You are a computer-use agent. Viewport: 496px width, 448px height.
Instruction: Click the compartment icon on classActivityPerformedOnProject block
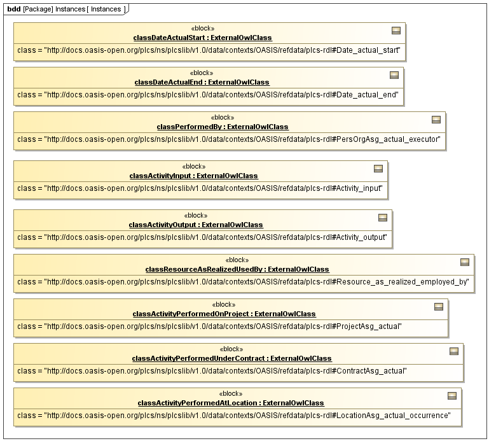(x=439, y=307)
